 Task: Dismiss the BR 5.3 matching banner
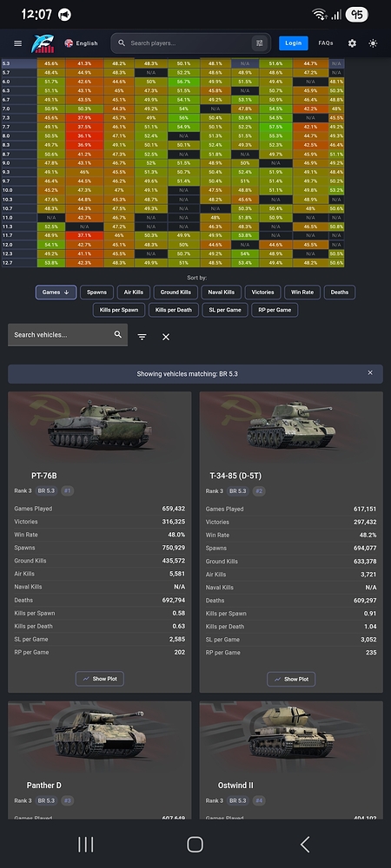click(x=370, y=373)
